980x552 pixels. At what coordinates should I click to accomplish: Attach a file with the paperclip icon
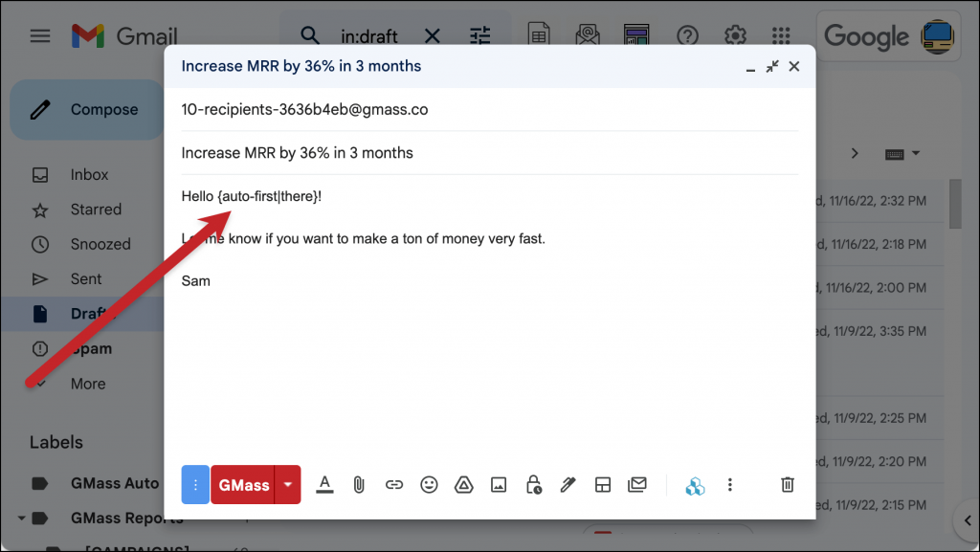pos(359,485)
